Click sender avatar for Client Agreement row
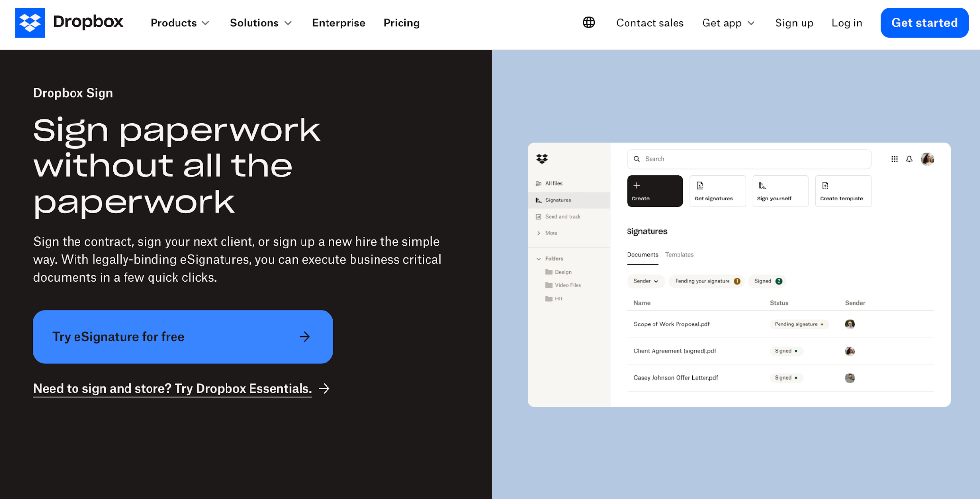980x499 pixels. [x=850, y=351]
